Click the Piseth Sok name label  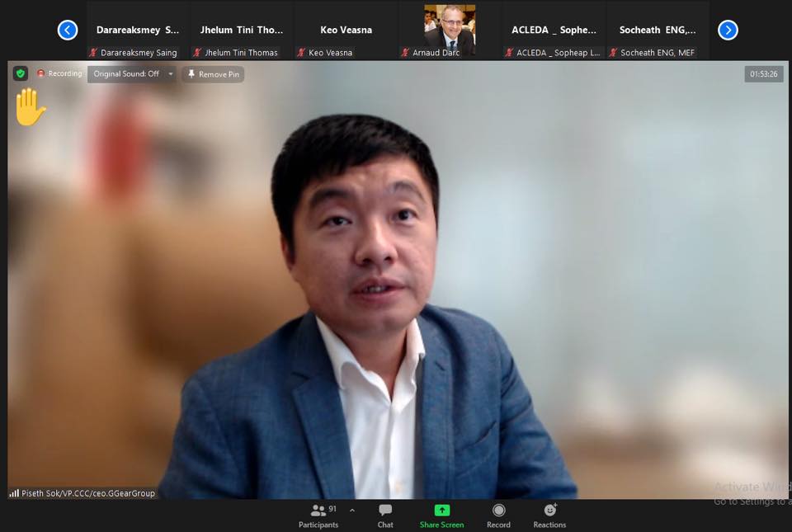pos(88,493)
